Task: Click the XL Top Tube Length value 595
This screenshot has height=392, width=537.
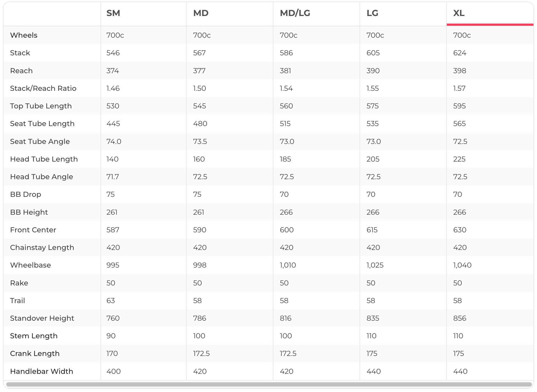Action: 459,106
